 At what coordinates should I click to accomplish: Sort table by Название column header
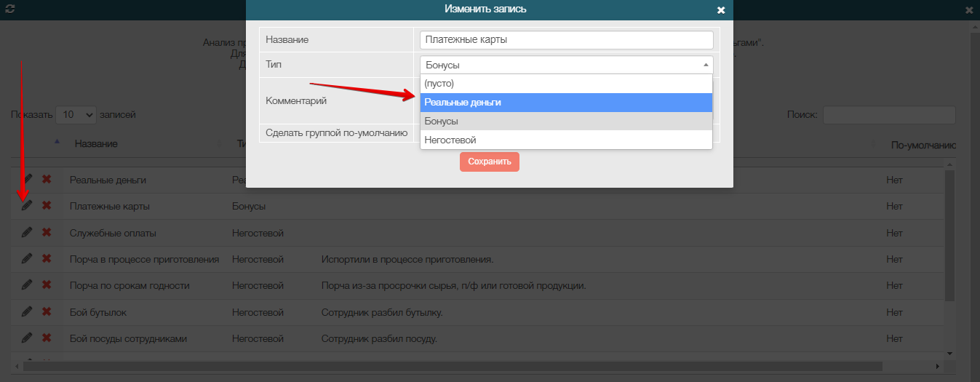tap(96, 144)
